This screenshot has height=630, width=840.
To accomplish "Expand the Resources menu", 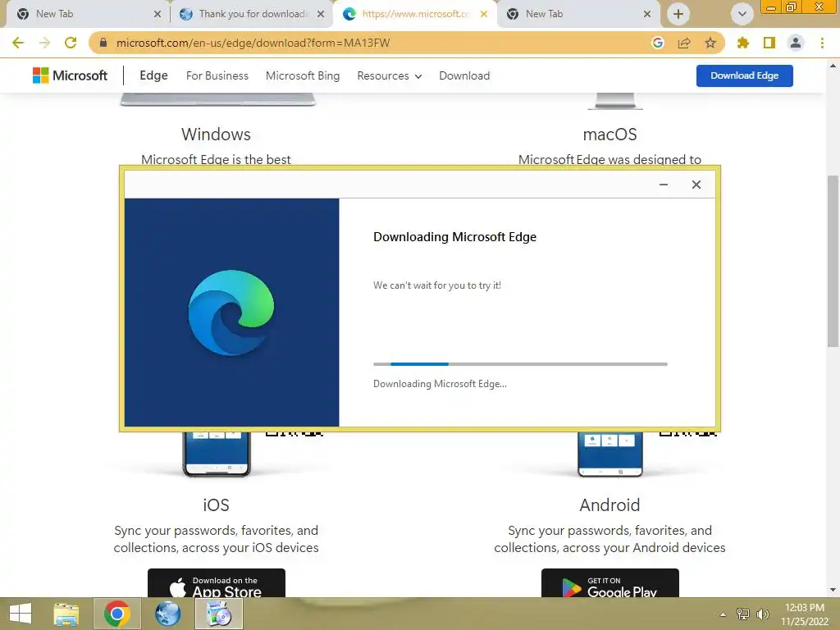I will pos(390,76).
